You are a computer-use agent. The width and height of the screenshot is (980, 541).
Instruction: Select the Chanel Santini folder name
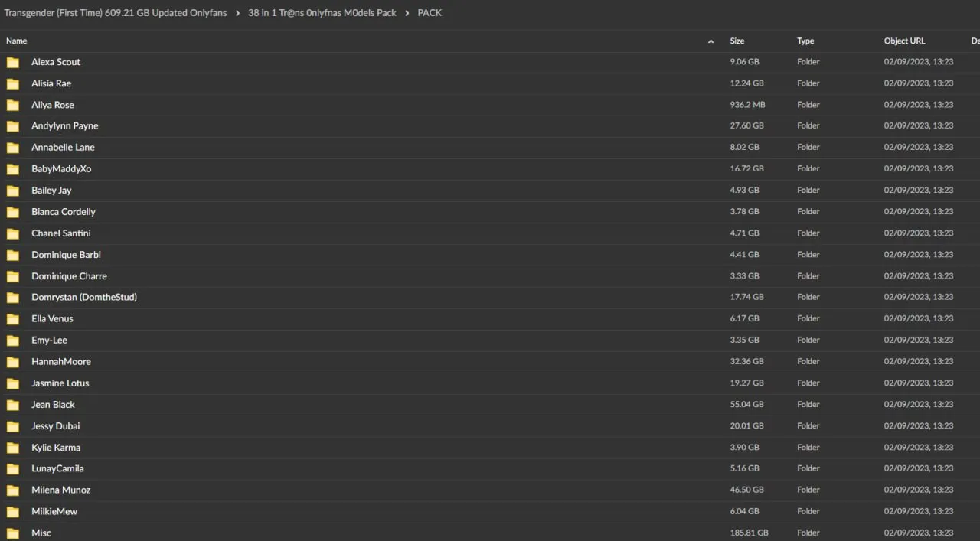point(61,233)
